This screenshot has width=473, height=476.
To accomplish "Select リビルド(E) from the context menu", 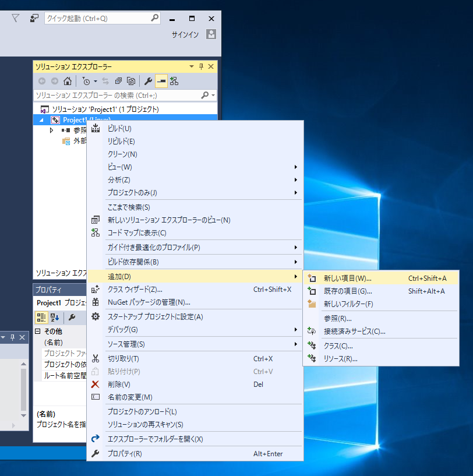I will 195,141.
